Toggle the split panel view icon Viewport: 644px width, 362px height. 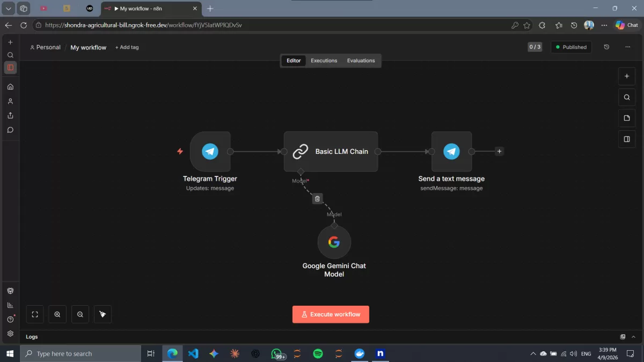pyautogui.click(x=627, y=139)
